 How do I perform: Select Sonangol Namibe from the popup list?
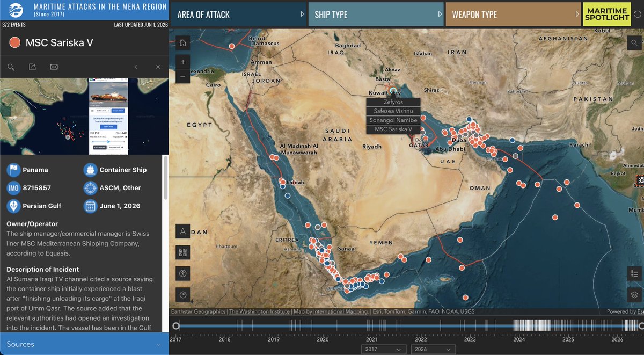click(393, 120)
